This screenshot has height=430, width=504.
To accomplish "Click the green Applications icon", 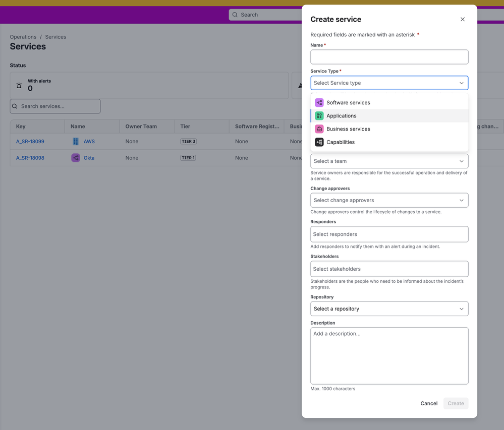I will click(x=319, y=115).
